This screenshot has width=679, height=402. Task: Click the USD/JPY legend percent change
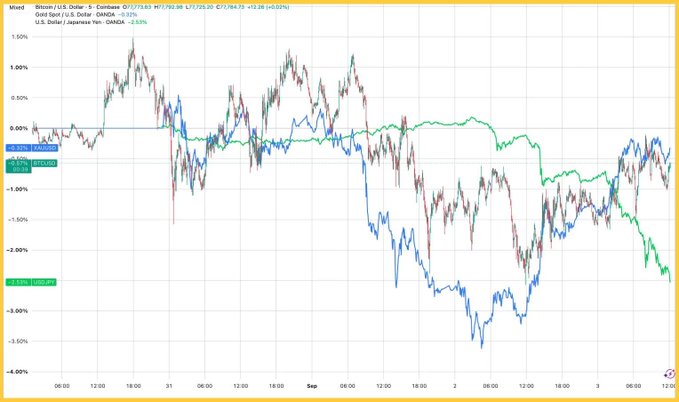coord(138,22)
